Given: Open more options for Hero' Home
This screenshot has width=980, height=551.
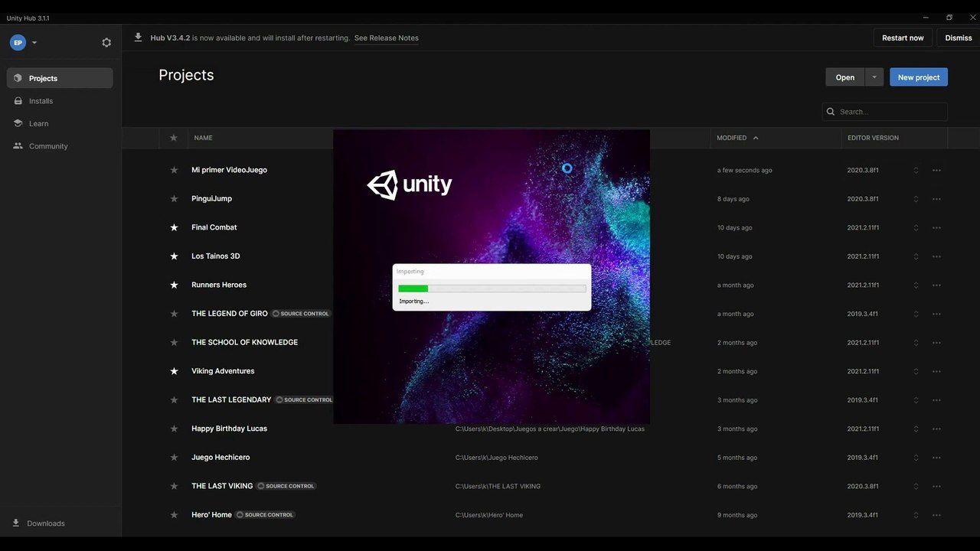Looking at the screenshot, I should 936,515.
